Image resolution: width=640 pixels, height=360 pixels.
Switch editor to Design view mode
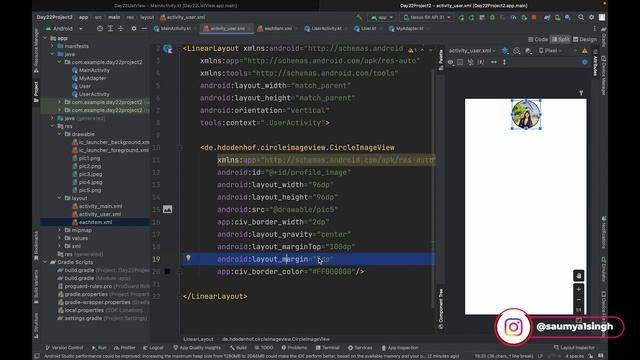pyautogui.click(x=585, y=40)
